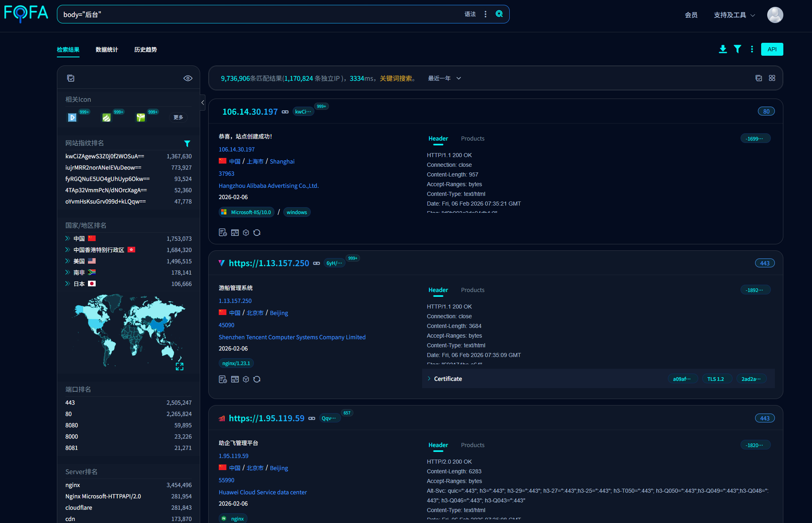
Task: Open Products tab in 游船管理系统 result
Action: point(473,290)
